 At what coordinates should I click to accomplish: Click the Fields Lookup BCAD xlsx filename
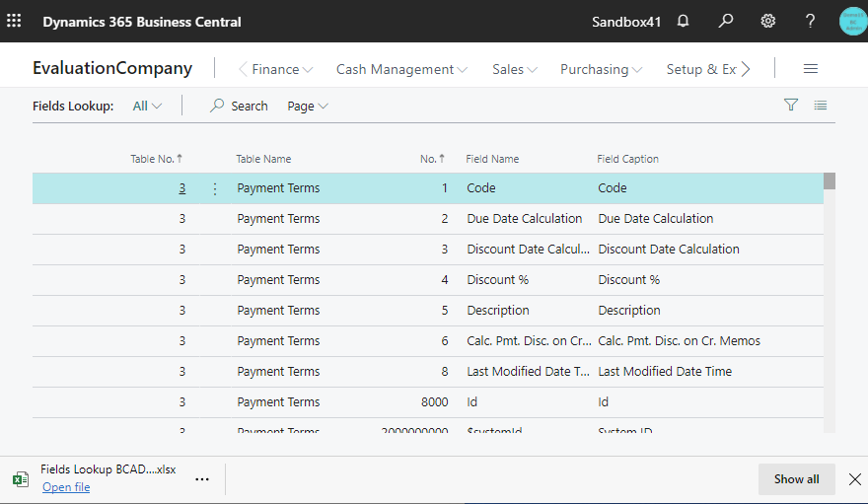point(108,469)
